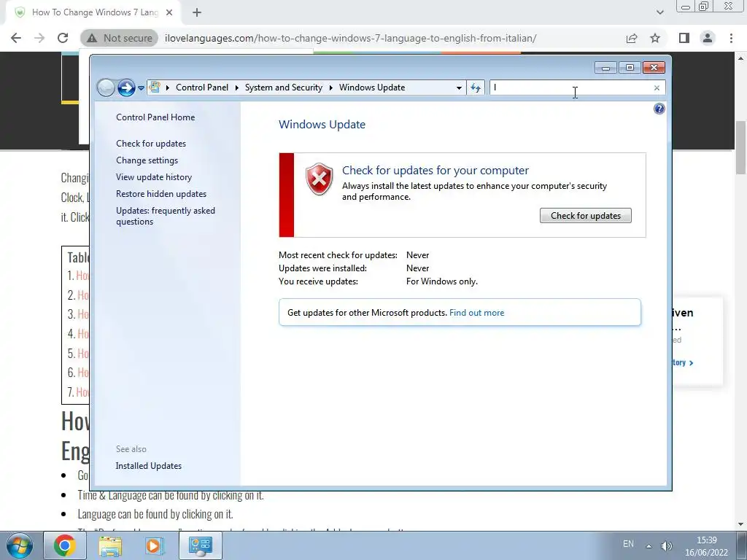The height and width of the screenshot is (560, 747).
Task: Click the Chrome forward arrow
Action: click(x=39, y=38)
